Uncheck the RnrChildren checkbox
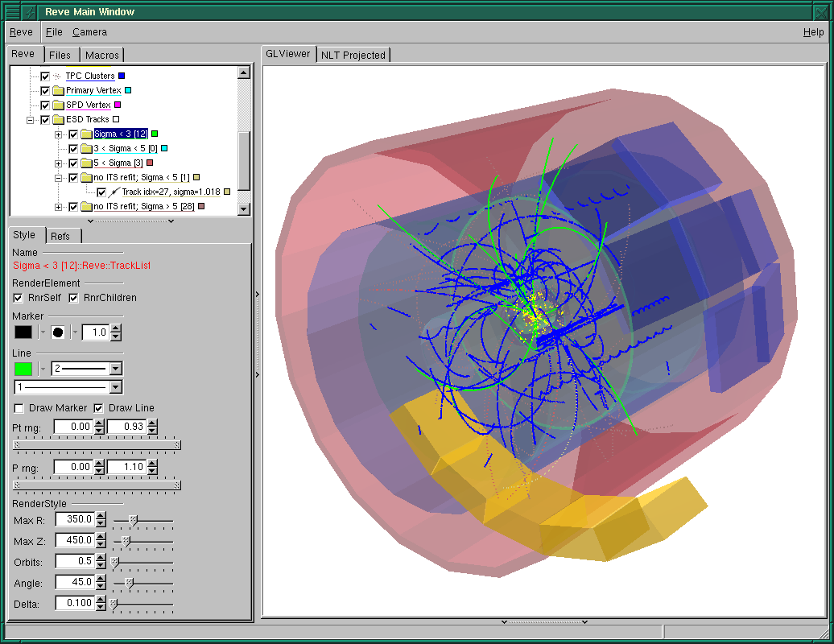The width and height of the screenshot is (834, 644). (x=73, y=298)
